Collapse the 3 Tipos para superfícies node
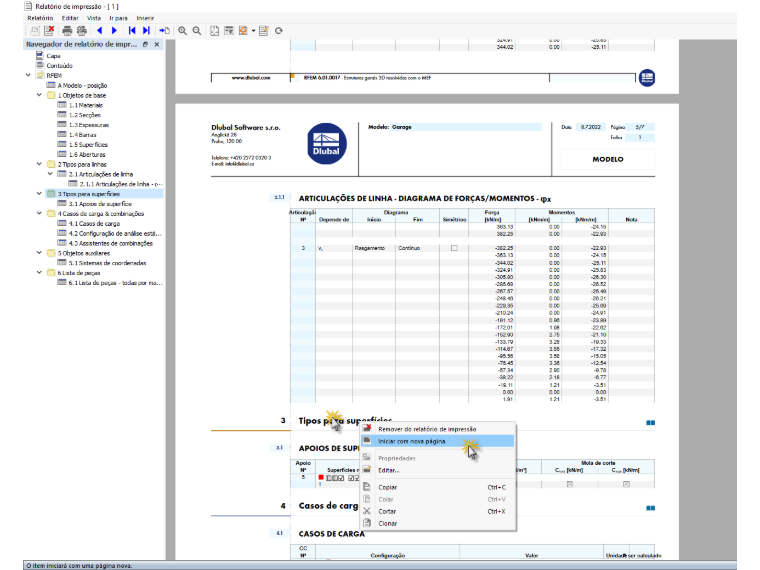Viewport: 760px width, 570px height. click(x=39, y=193)
